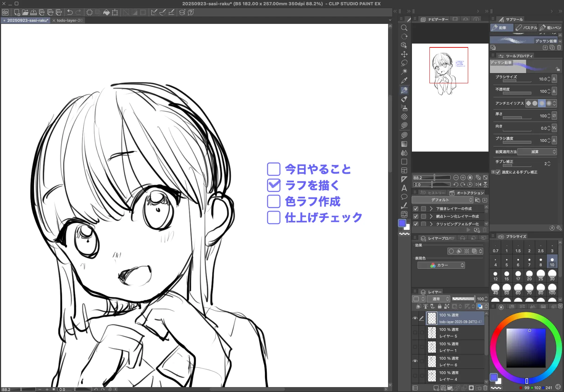The image size is (564, 392).
Task: Select the Eyedropper tool
Action: (404, 80)
